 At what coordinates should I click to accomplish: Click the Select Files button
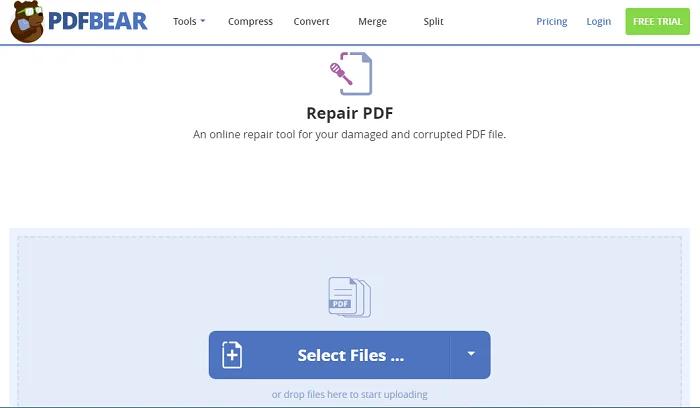[x=329, y=355]
